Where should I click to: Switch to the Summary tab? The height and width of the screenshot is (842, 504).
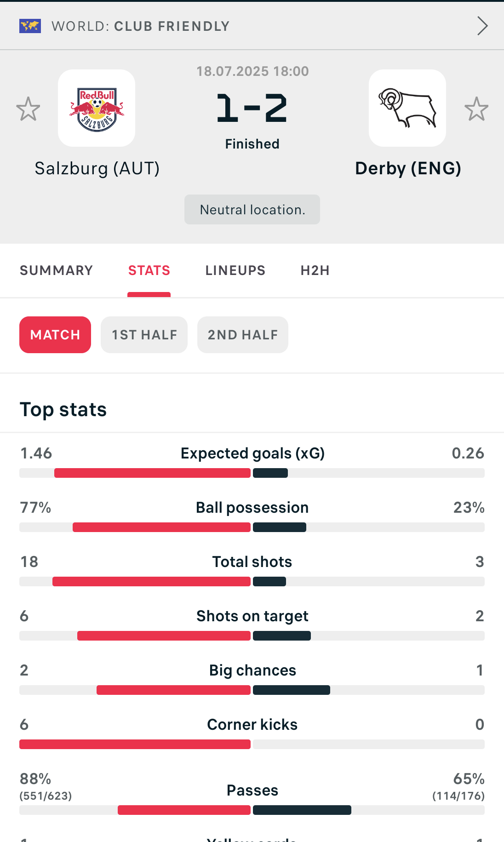point(56,270)
